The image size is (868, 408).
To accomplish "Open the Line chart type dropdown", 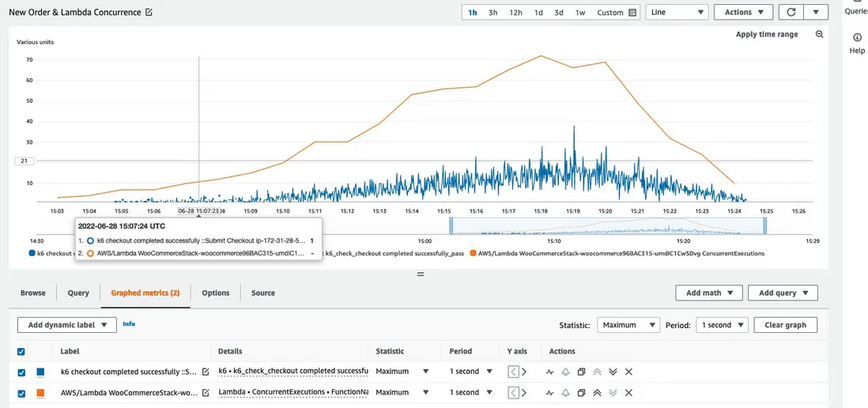I will point(677,13).
